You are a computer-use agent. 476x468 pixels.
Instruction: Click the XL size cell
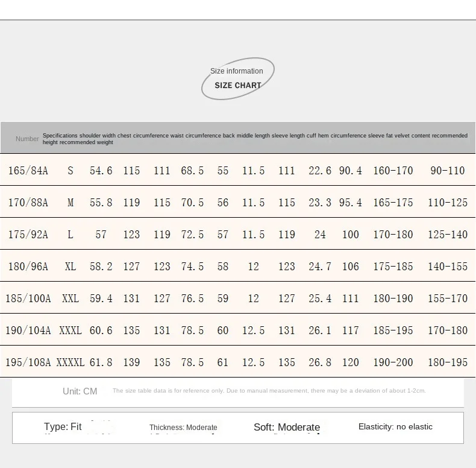70,267
